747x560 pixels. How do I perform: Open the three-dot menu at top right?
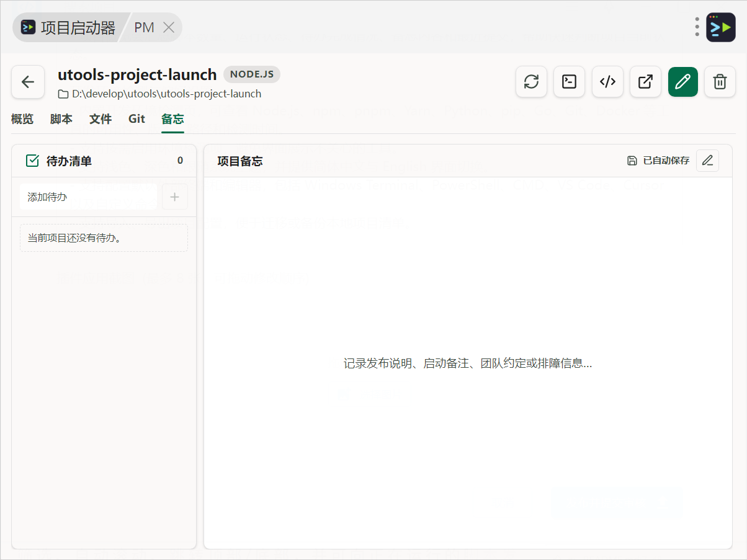pyautogui.click(x=697, y=27)
